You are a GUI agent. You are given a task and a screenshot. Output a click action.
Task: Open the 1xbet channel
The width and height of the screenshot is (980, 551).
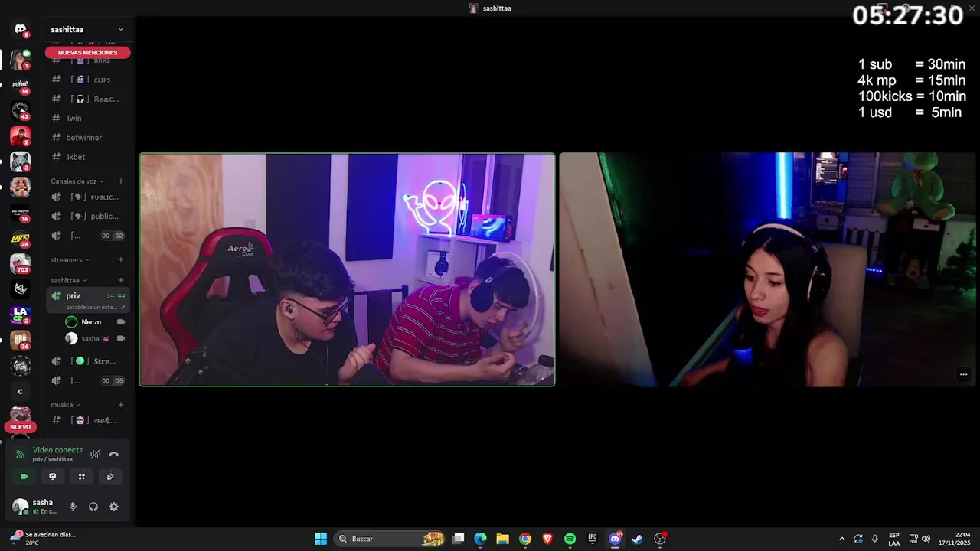click(x=87, y=157)
